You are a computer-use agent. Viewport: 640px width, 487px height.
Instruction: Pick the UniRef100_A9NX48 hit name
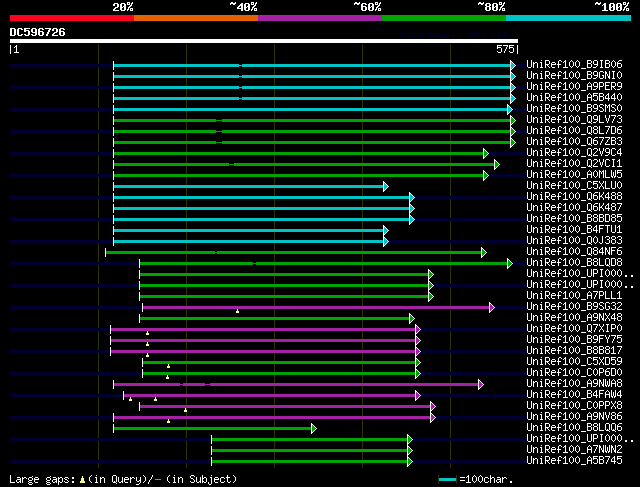574,318
